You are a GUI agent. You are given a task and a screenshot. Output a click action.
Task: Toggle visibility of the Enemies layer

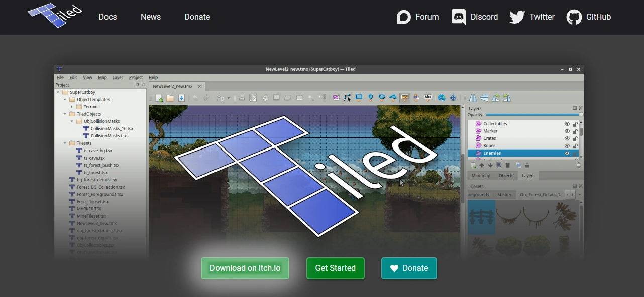[567, 153]
